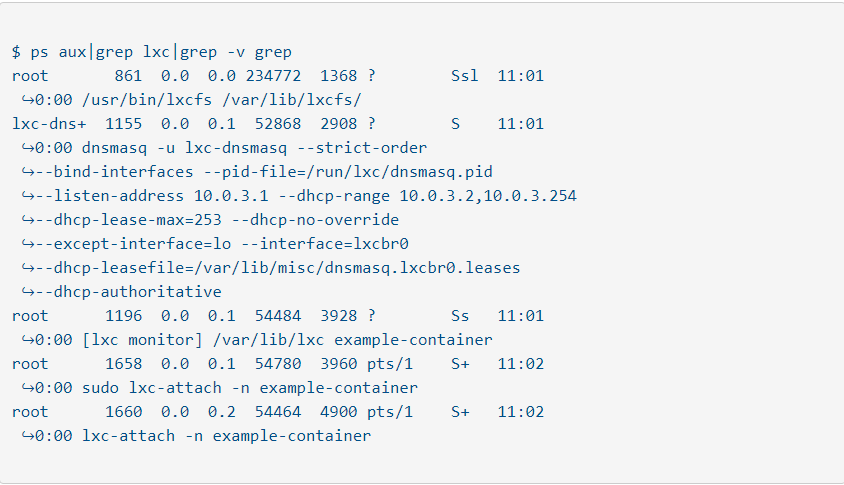Click the '--dhcp-no-override' option

point(315,220)
